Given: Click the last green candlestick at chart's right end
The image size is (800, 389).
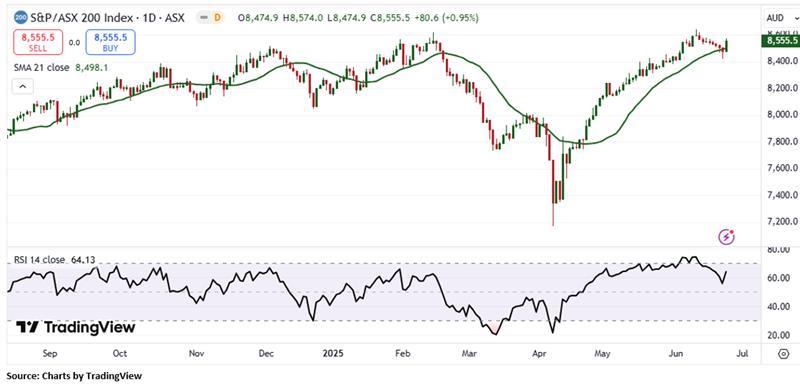Looking at the screenshot, I should (727, 45).
